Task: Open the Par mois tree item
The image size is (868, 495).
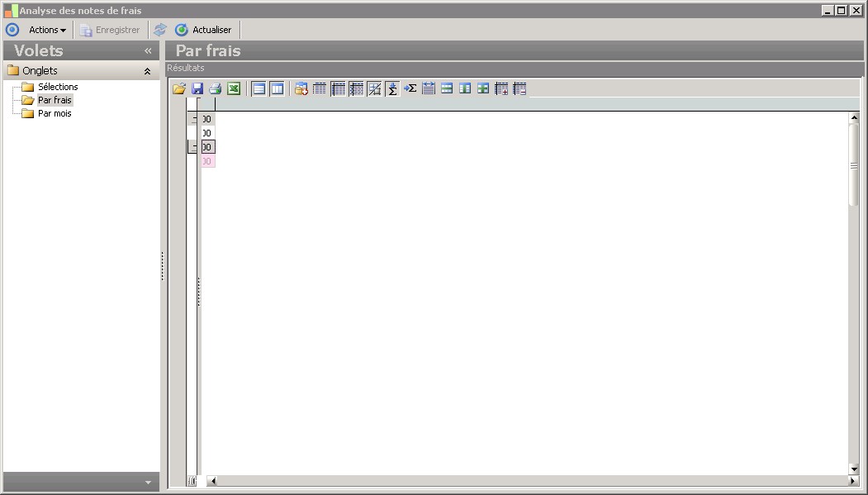Action: [x=55, y=113]
